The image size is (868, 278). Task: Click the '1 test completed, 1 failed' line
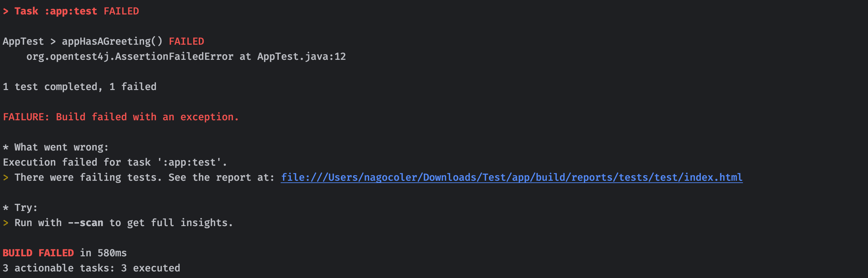[x=80, y=87]
